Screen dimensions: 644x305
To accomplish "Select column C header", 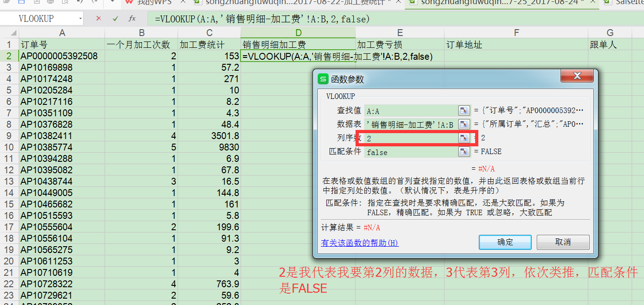I will pos(209,33).
